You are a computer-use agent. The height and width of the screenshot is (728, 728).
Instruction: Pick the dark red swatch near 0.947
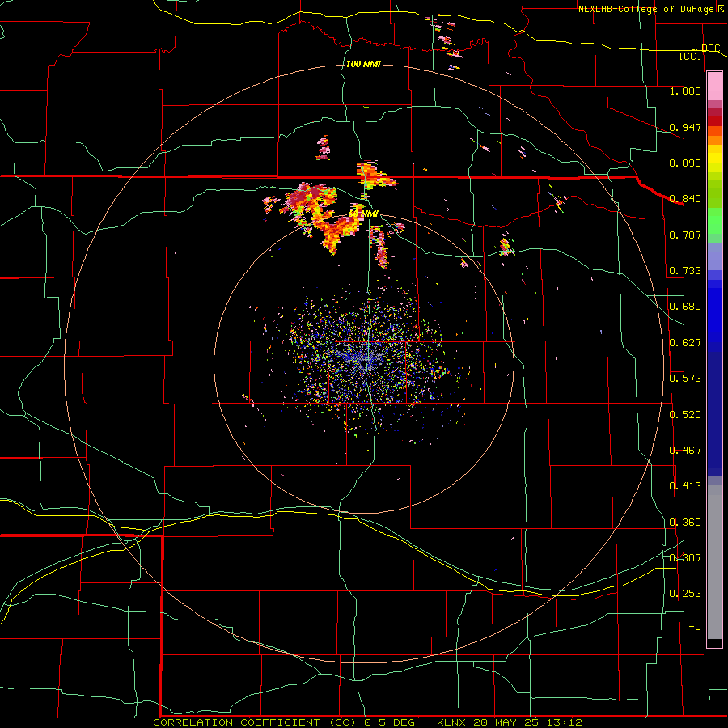[x=714, y=121]
